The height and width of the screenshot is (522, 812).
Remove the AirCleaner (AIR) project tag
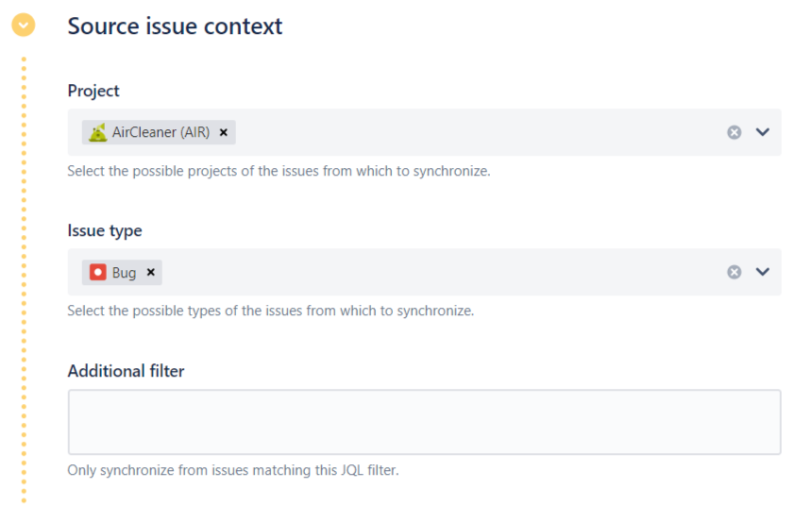coord(224,132)
